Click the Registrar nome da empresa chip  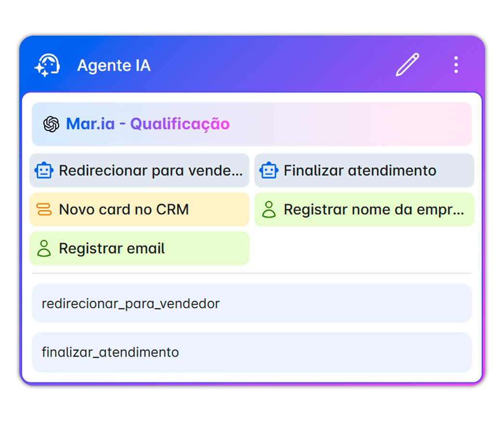click(x=364, y=209)
